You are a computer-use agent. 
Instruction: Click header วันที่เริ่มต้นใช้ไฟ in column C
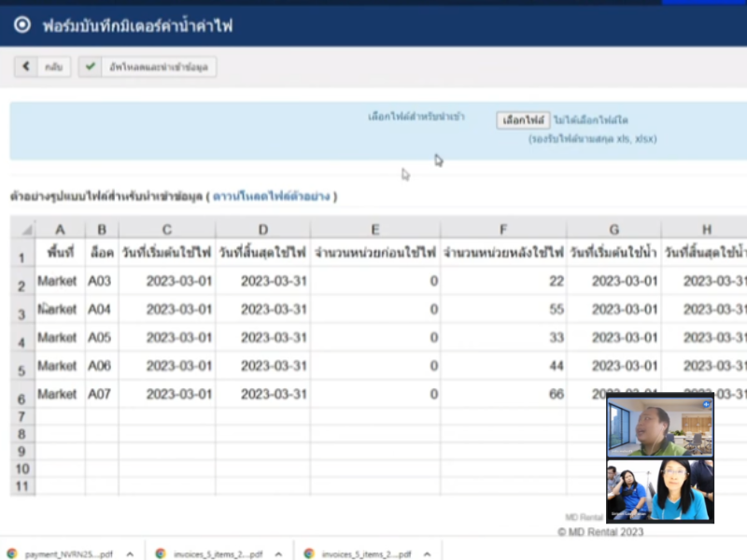point(167,252)
